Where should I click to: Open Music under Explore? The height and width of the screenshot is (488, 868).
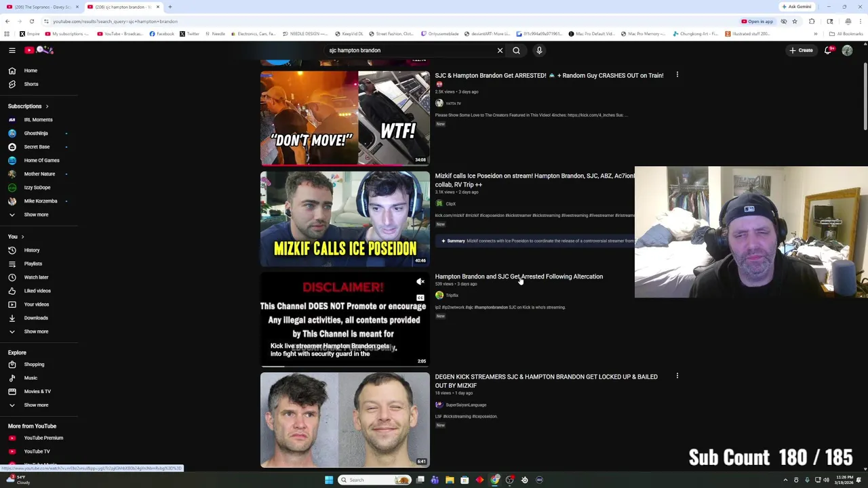pos(31,378)
